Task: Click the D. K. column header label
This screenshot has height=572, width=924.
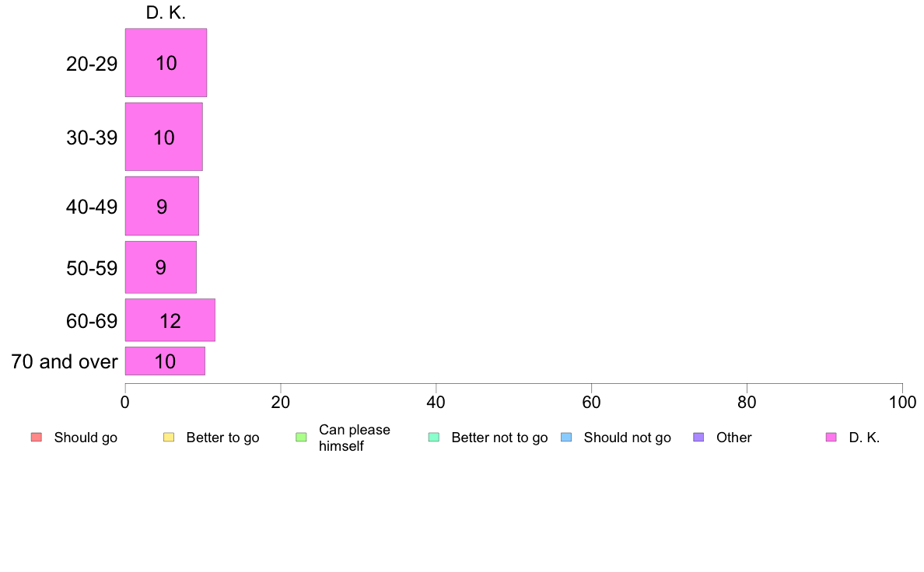Action: tap(166, 13)
